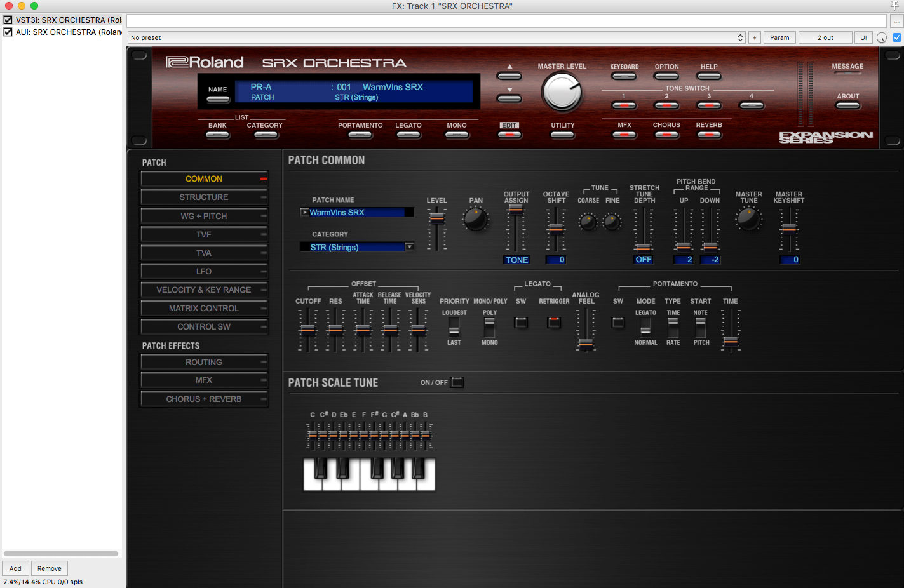This screenshot has width=904, height=588.
Task: Open the CATEGORY list button
Action: click(265, 135)
